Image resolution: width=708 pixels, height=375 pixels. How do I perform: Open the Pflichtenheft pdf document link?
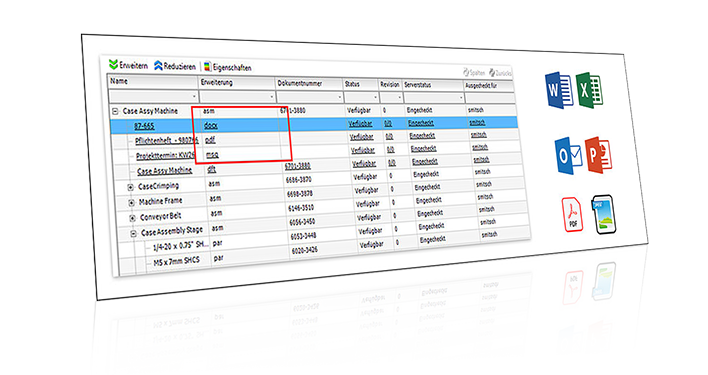[x=167, y=140]
